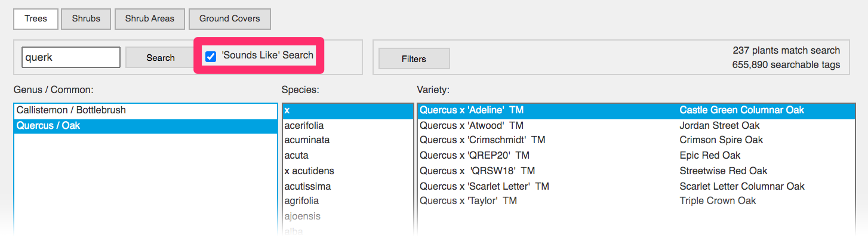Pick species x acutidens
Screen dimensions: 868x241
(x=309, y=171)
